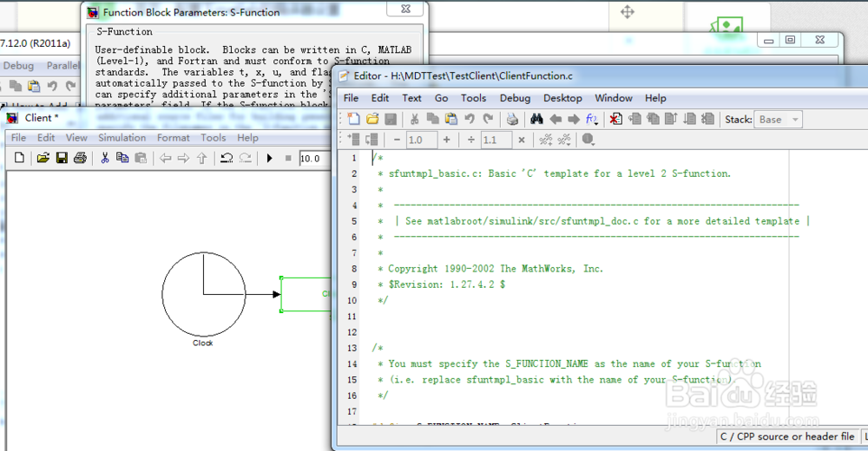Print the ClientFunction.c file from Editor

point(512,119)
